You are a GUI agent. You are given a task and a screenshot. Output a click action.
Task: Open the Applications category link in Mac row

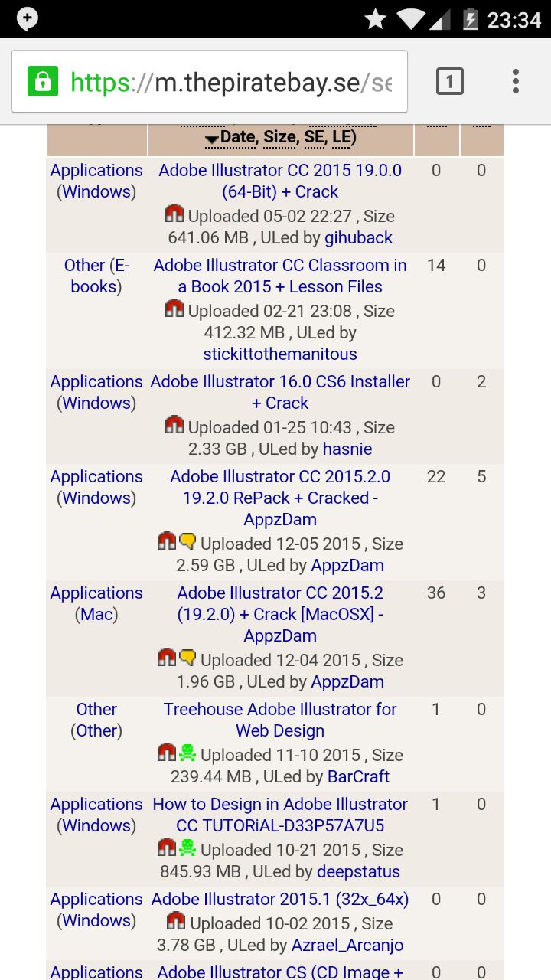point(96,593)
